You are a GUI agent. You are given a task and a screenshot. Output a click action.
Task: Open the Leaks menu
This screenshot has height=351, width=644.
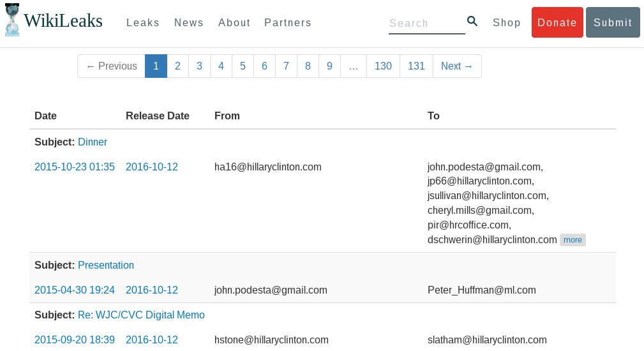click(142, 22)
